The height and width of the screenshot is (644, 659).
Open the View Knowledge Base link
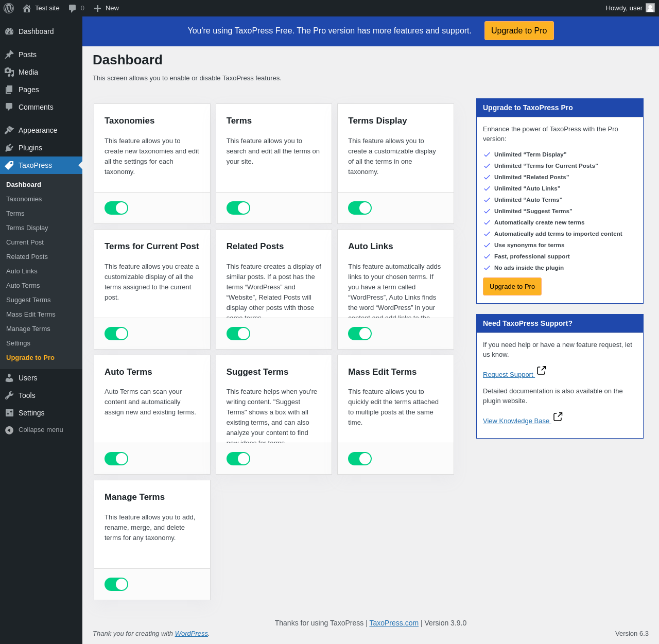coord(517,421)
